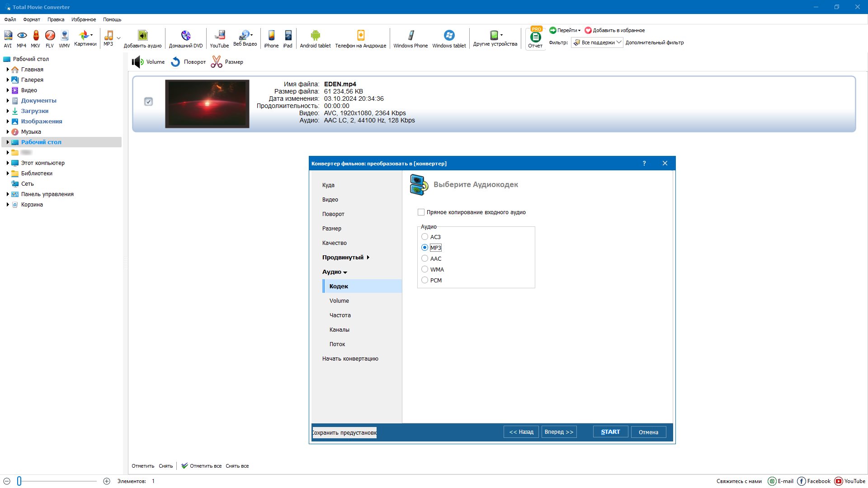Open the YouTube link in status bar
868x488 pixels.
[x=850, y=481]
